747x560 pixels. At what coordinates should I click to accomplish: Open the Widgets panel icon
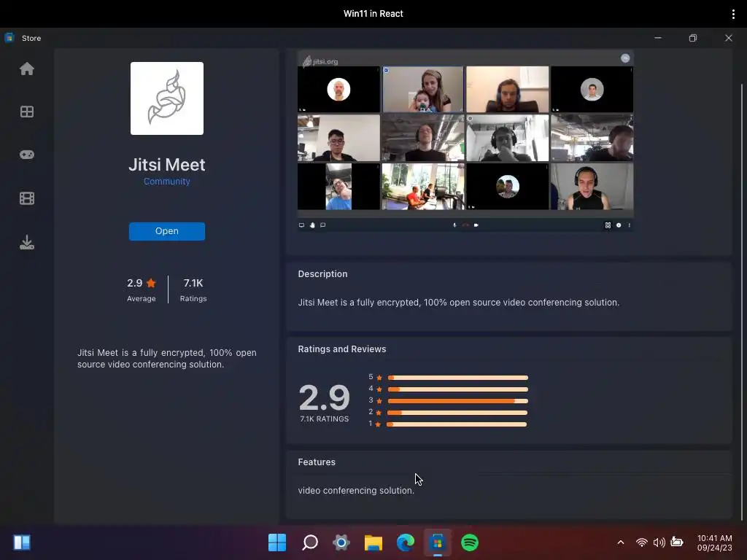22,542
